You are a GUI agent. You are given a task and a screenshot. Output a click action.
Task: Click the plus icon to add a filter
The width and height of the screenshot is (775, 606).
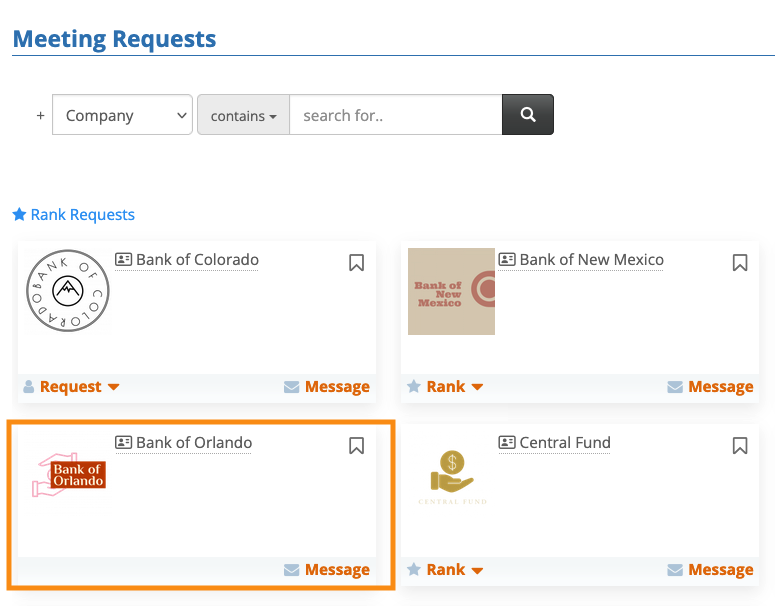[41, 115]
